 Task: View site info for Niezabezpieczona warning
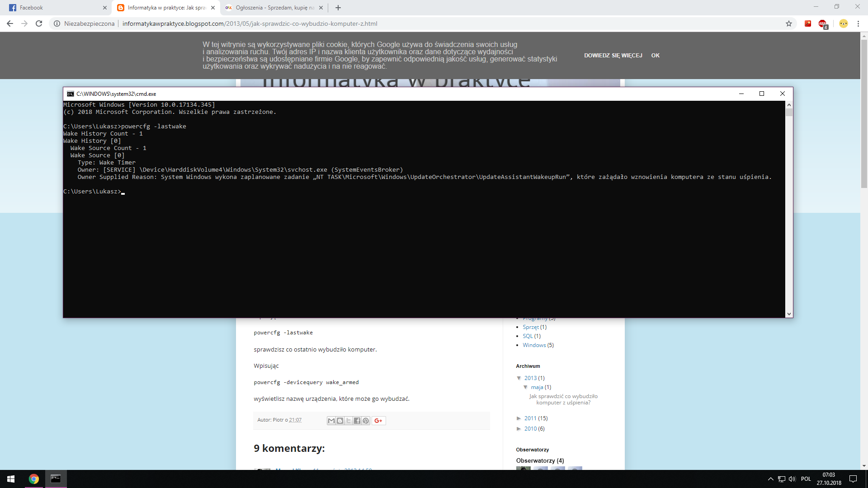click(x=85, y=23)
